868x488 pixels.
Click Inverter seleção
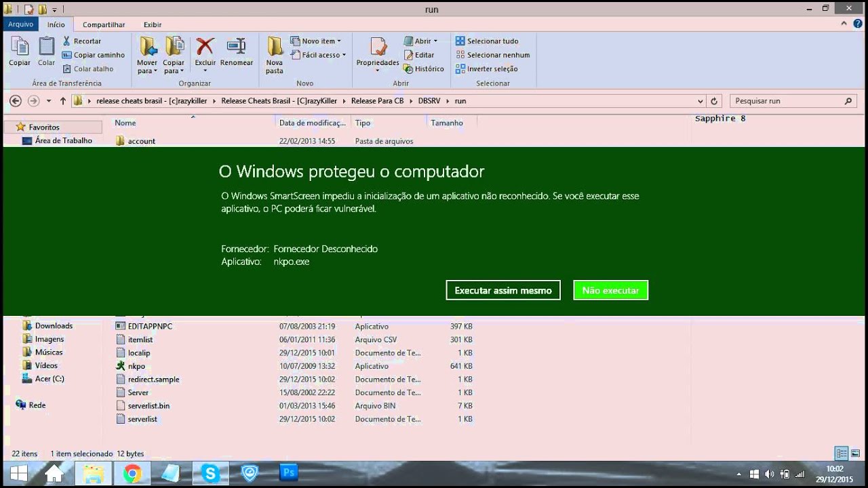(487, 68)
